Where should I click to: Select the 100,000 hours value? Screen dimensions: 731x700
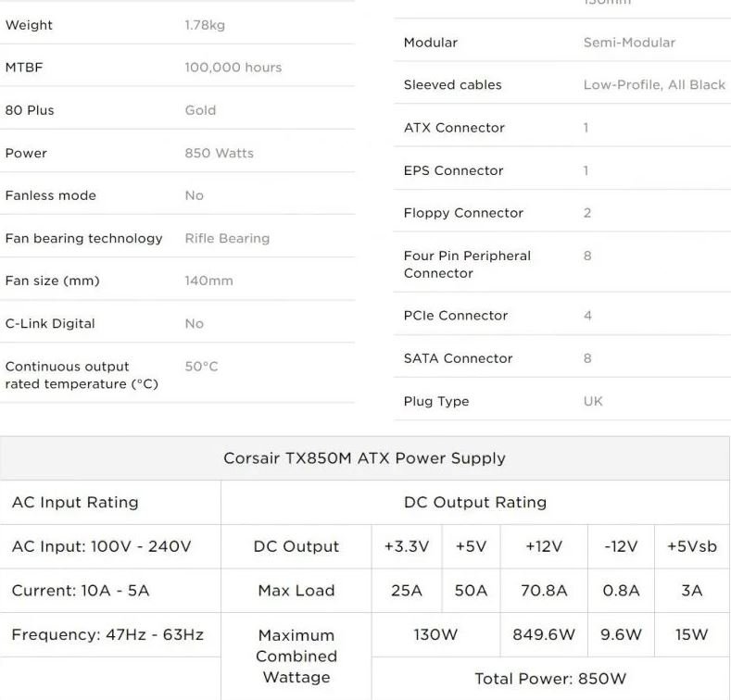click(233, 68)
